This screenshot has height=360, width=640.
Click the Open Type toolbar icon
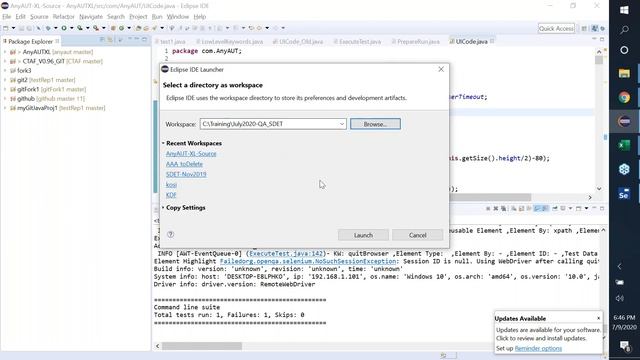coord(138,28)
